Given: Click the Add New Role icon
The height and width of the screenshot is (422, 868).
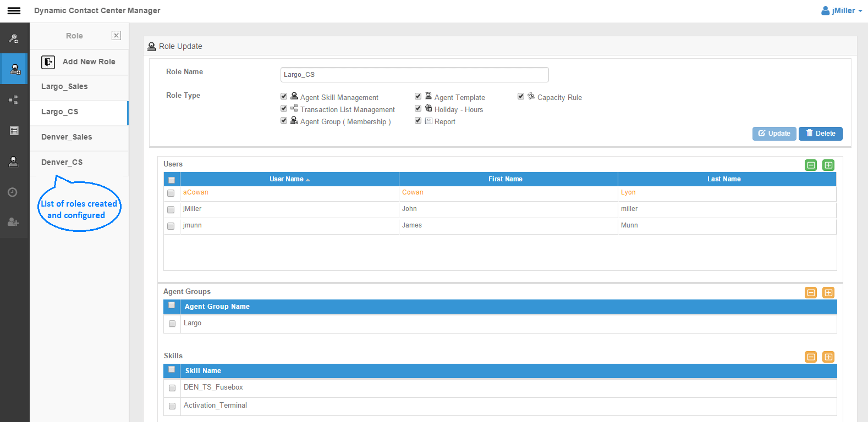Looking at the screenshot, I should [48, 62].
